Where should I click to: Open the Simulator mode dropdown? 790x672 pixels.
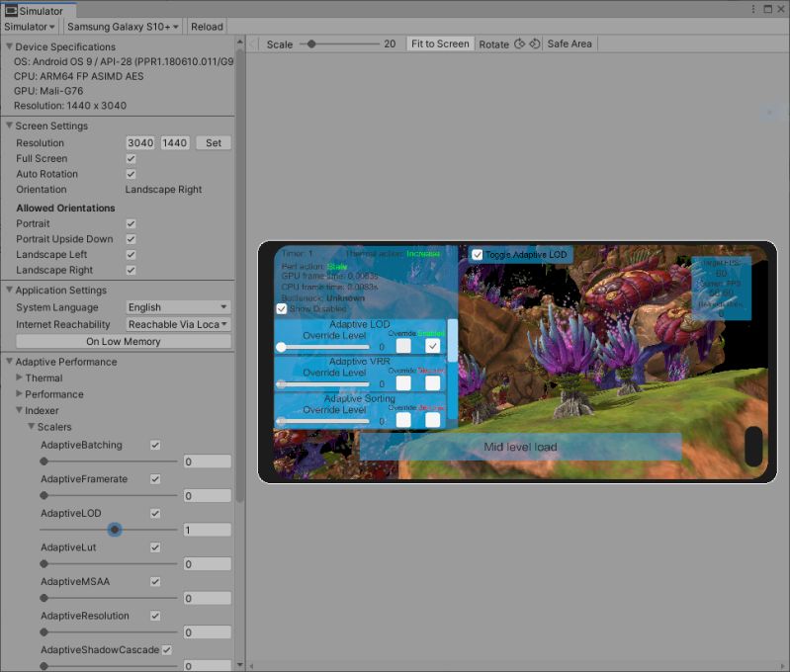[x=30, y=27]
